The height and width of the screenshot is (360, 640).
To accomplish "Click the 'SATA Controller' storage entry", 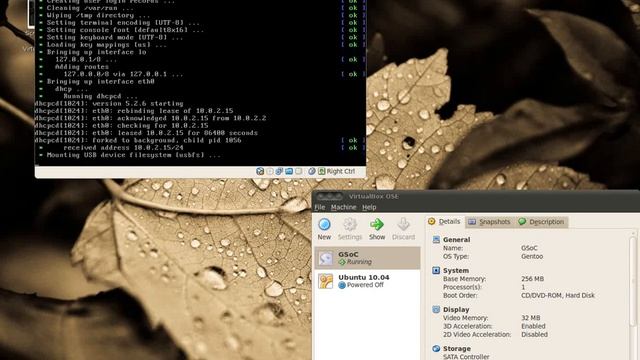I will [466, 357].
